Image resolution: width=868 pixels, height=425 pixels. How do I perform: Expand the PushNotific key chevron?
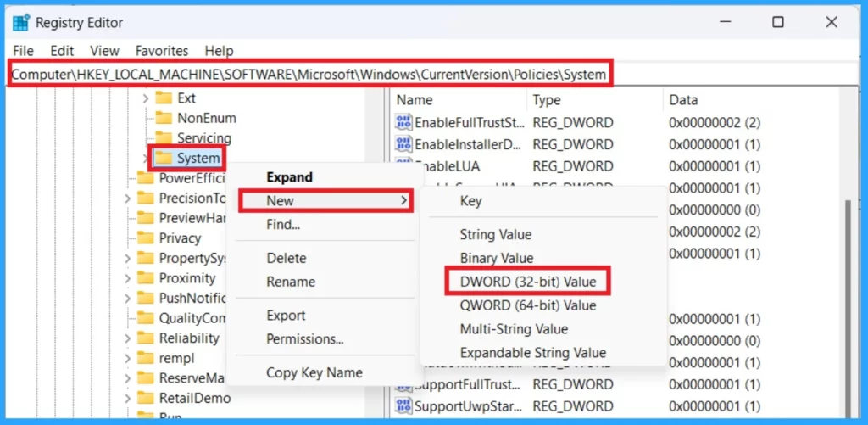[x=127, y=298]
